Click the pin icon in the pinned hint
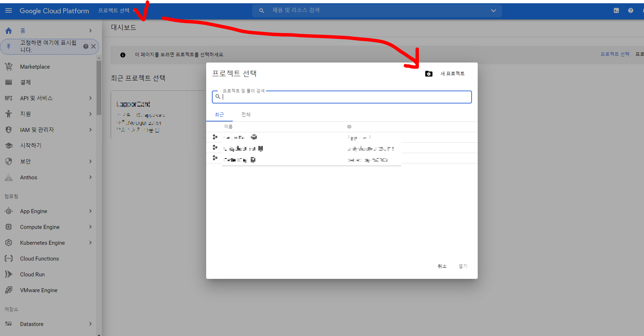644x336 pixels. [9, 46]
